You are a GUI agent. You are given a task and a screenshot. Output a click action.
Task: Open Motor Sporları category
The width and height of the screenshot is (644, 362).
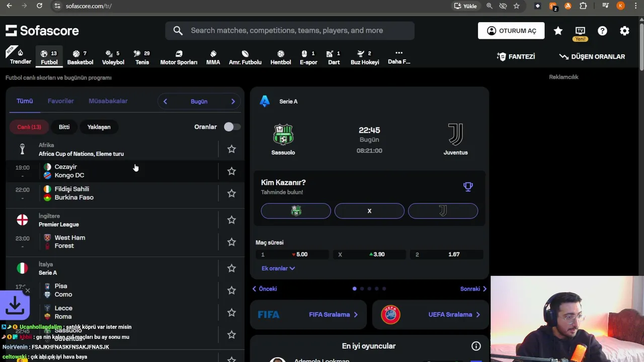tap(179, 57)
